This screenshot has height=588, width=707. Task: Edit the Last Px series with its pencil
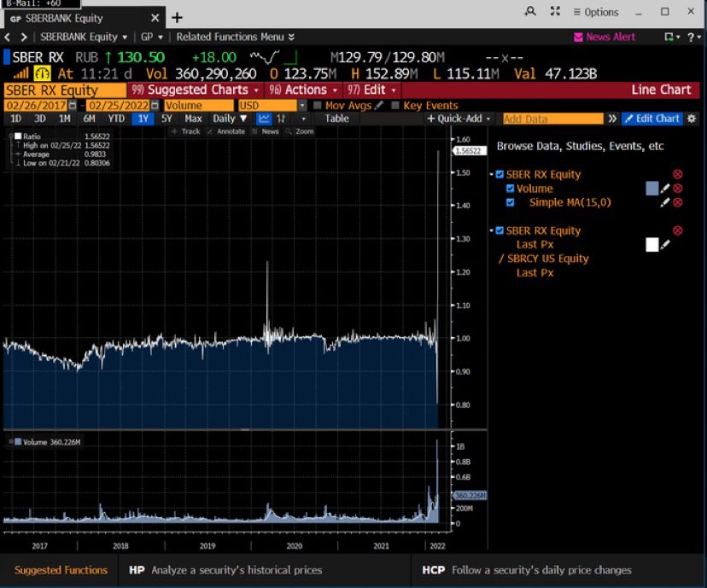(665, 245)
